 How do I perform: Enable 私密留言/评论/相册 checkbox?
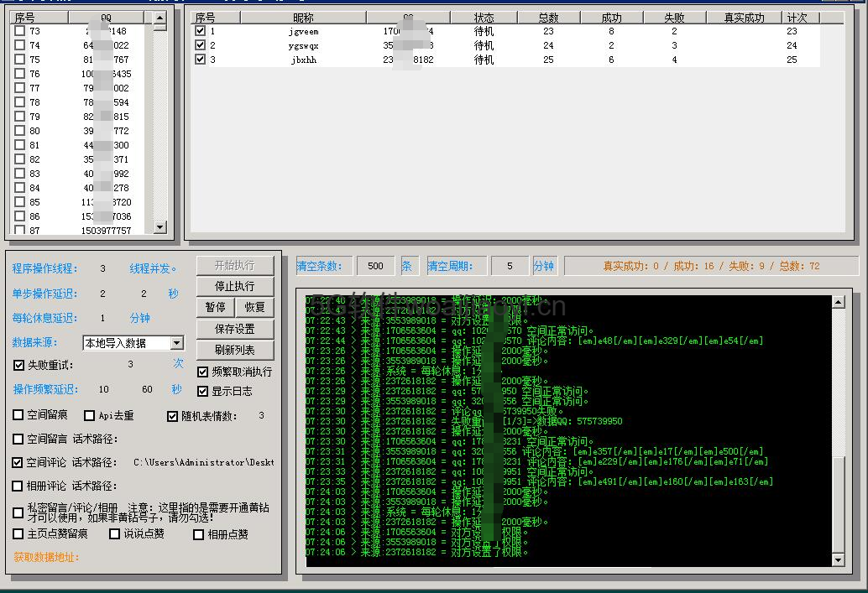[x=18, y=512]
